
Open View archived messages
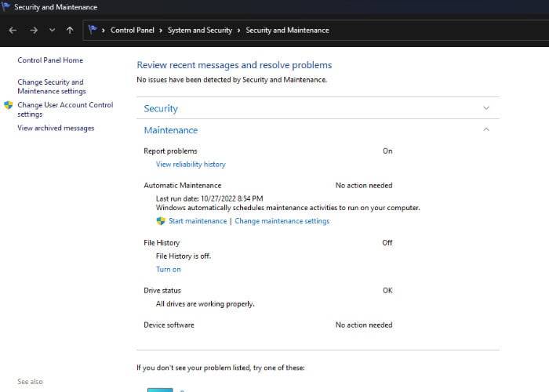[x=56, y=128]
